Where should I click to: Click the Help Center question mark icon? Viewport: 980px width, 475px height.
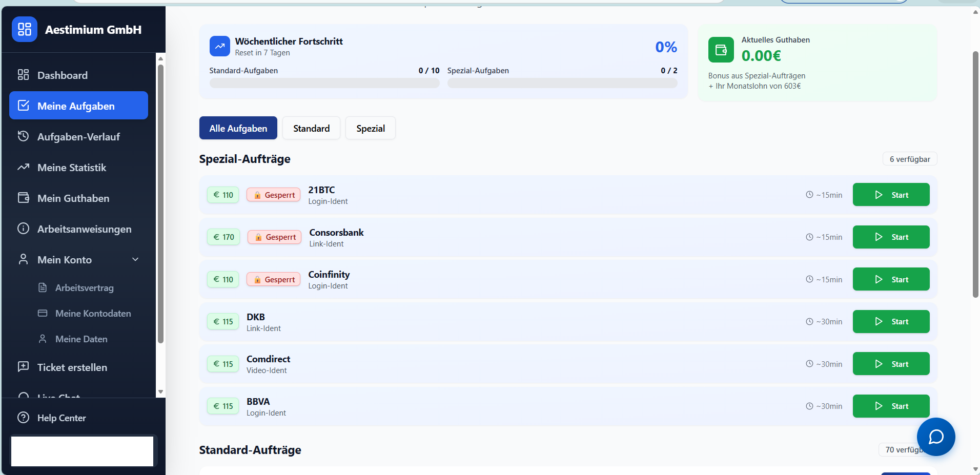tap(23, 418)
